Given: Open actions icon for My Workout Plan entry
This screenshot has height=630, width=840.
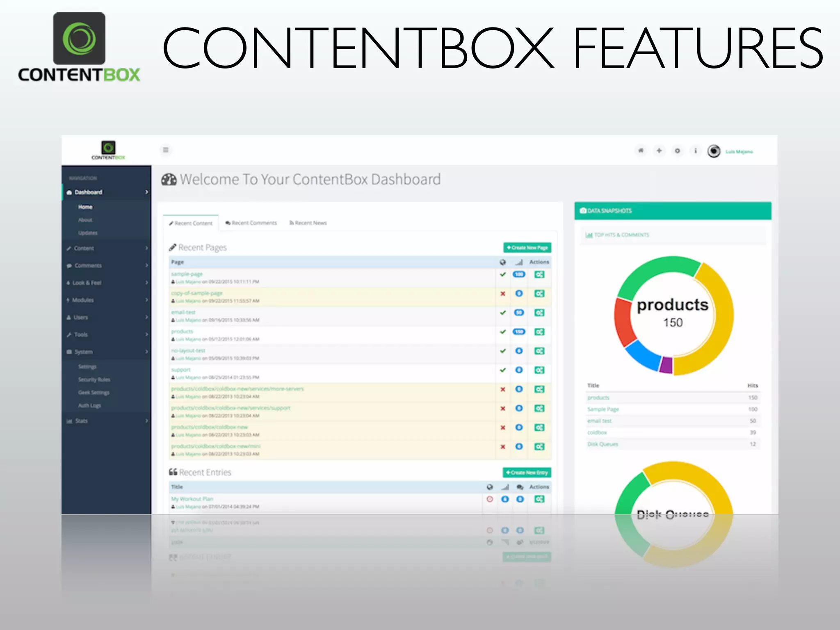Looking at the screenshot, I should [x=539, y=499].
